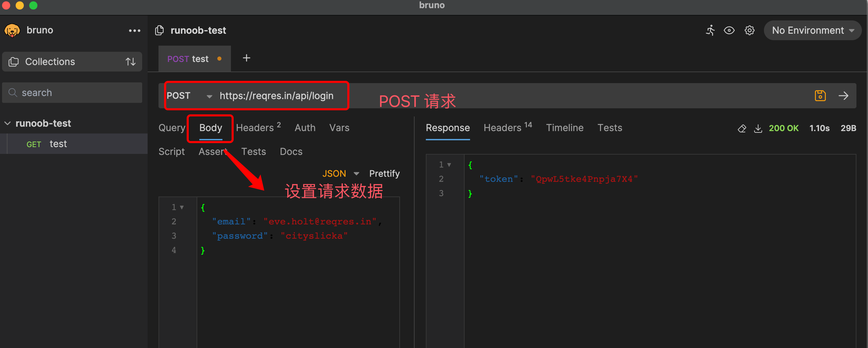Image resolution: width=868 pixels, height=348 pixels.
Task: Send the request with the arrow icon
Action: (x=843, y=96)
